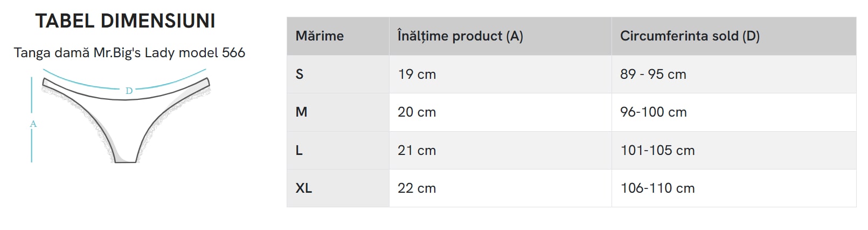Click the A label beside the diagram

click(33, 124)
